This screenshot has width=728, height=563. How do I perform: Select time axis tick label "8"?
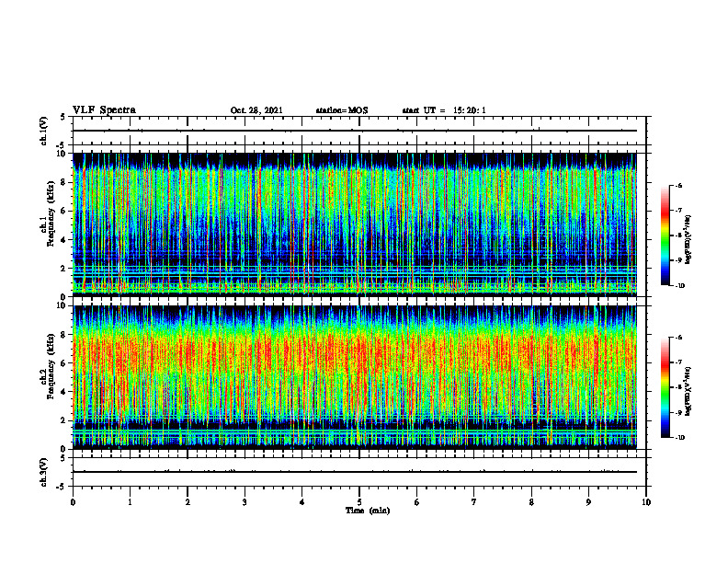click(531, 502)
